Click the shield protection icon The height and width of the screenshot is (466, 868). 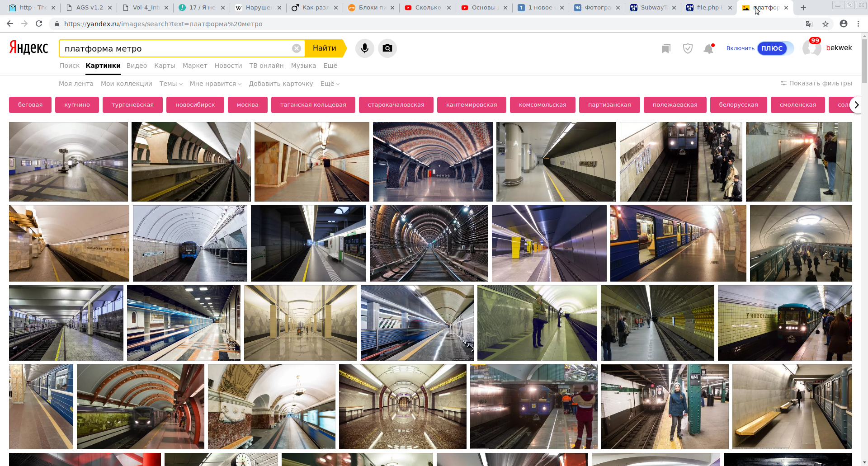point(688,48)
